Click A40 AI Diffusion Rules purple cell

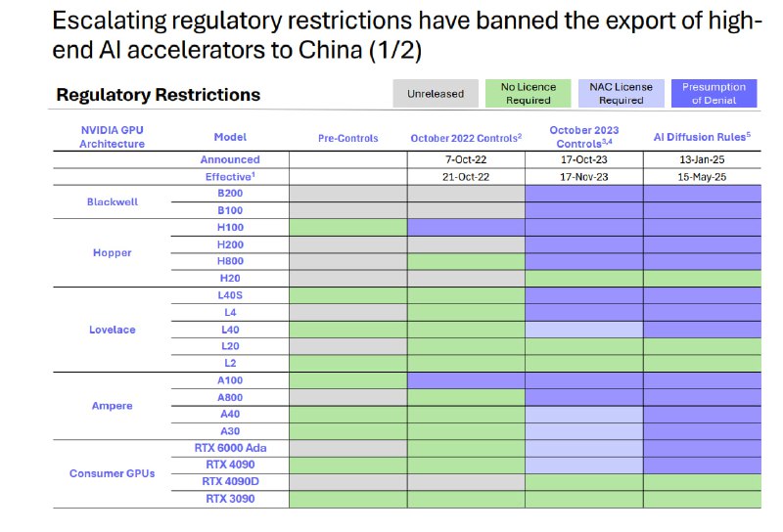click(702, 414)
